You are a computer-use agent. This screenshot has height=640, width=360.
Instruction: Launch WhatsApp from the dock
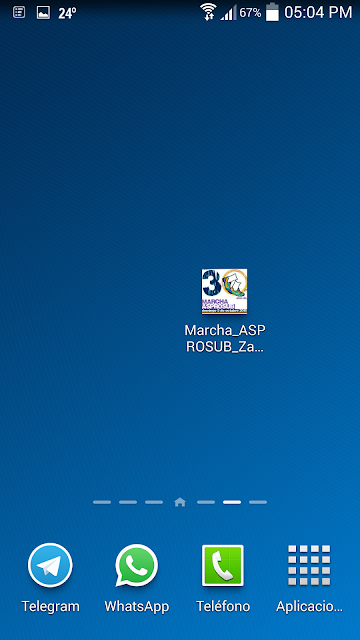[136, 565]
